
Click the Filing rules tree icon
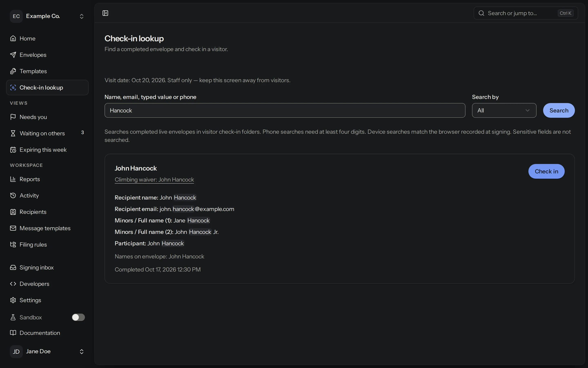coord(13,244)
